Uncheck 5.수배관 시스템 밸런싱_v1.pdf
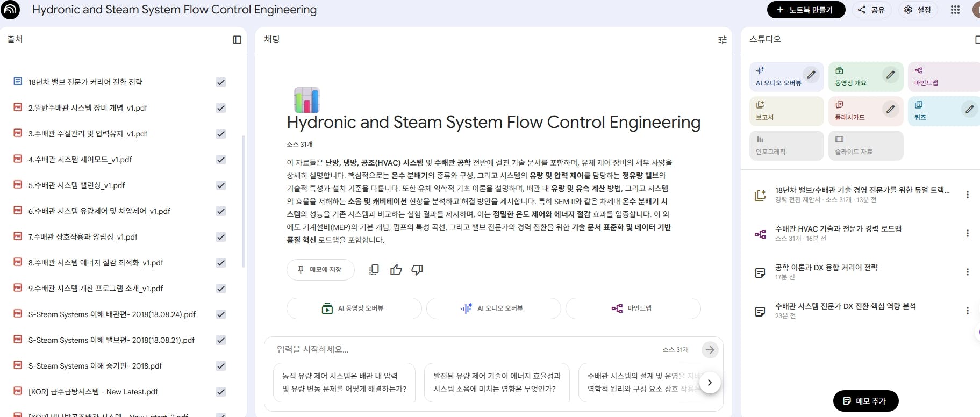The height and width of the screenshot is (417, 980). 221,185
